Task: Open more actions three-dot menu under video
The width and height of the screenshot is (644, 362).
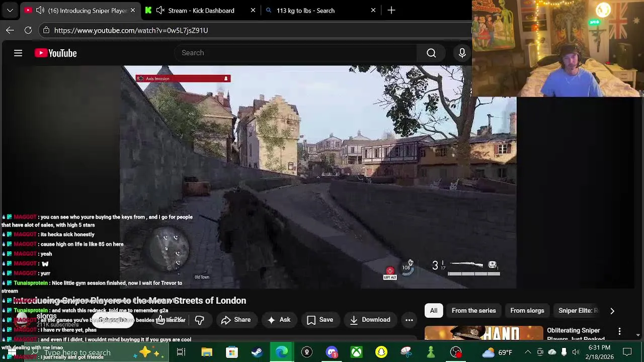Action: click(x=409, y=320)
